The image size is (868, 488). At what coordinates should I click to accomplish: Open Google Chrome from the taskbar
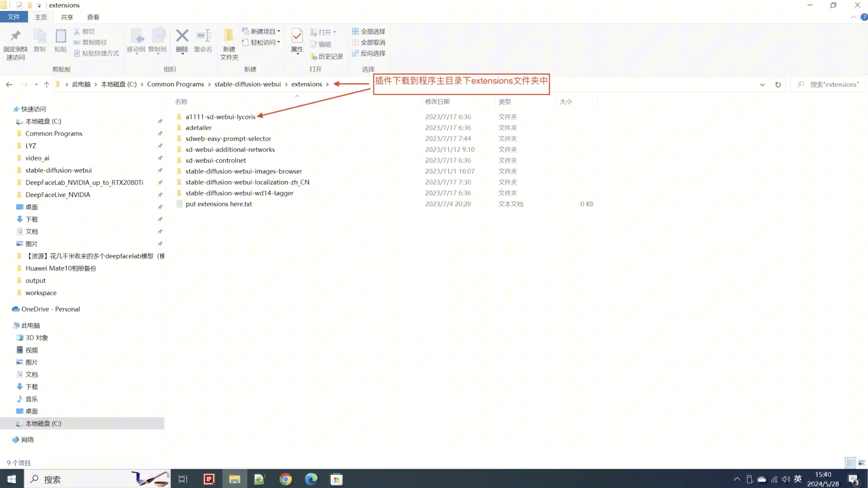tap(285, 479)
